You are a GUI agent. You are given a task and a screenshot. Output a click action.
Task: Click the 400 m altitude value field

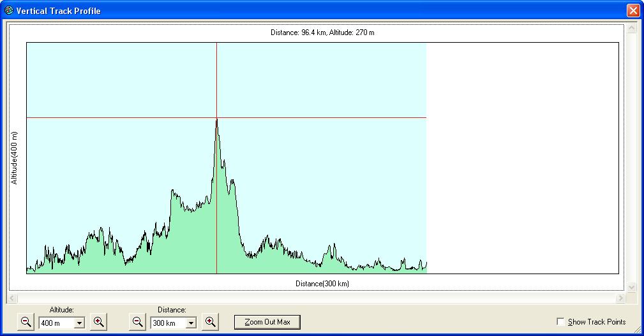click(56, 323)
